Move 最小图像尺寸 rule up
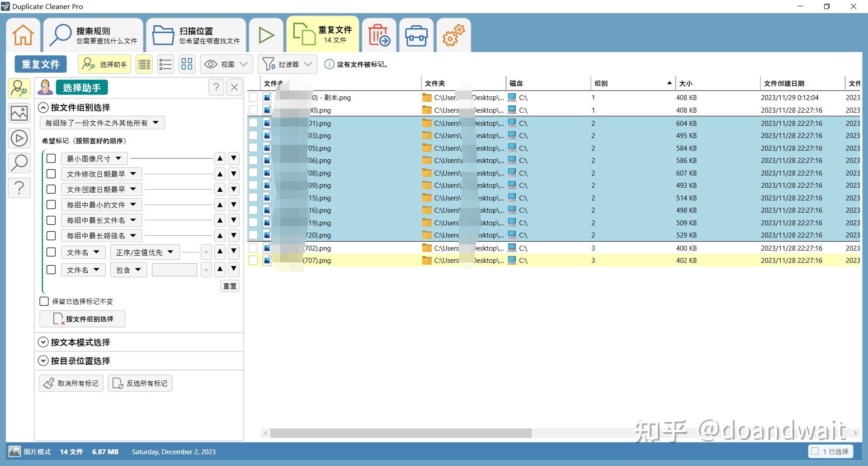Viewport: 868px width, 466px height. (220, 158)
